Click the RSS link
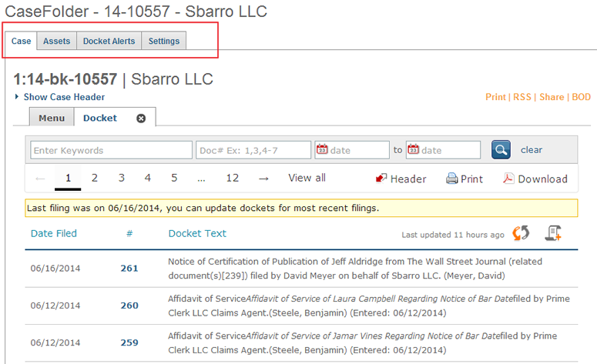This screenshot has height=364, width=597. [x=522, y=97]
